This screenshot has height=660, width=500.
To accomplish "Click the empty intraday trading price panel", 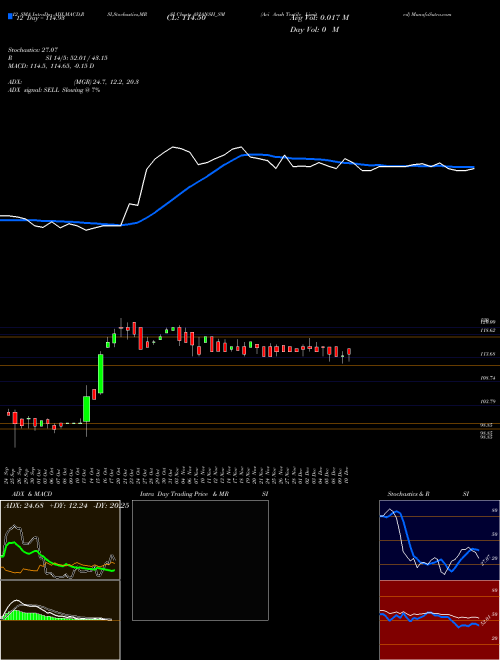I will coord(200,560).
